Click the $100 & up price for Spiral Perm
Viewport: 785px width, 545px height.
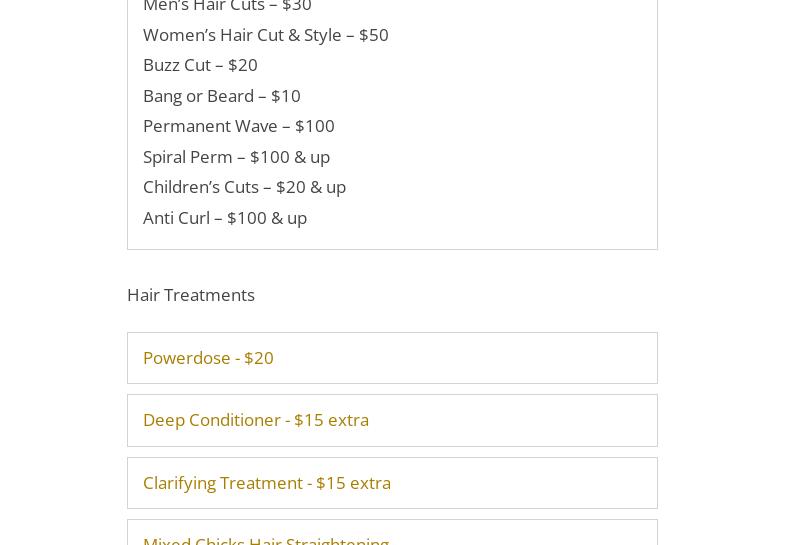(x=290, y=157)
